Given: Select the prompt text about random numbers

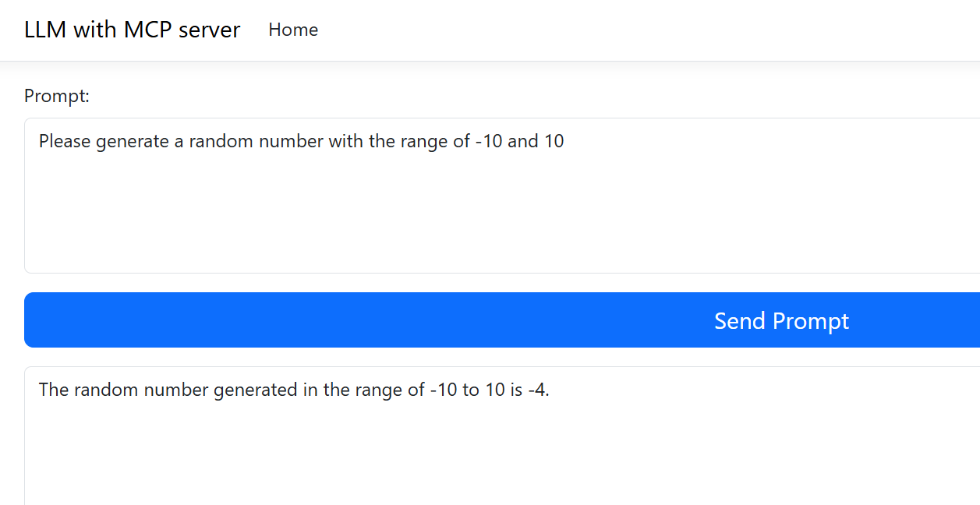Looking at the screenshot, I should pyautogui.click(x=301, y=141).
